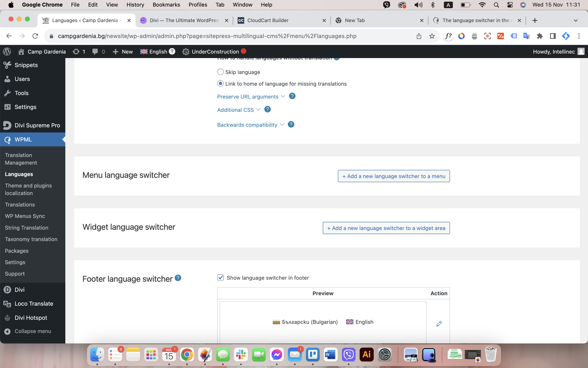The height and width of the screenshot is (368, 588).
Task: Open String Translation submenu item
Action: pyautogui.click(x=27, y=228)
